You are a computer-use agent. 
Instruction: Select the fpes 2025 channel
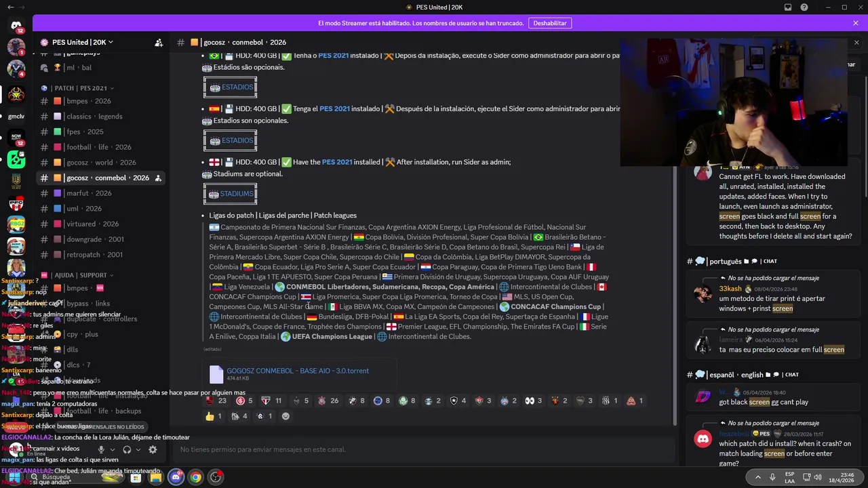[x=100, y=132]
